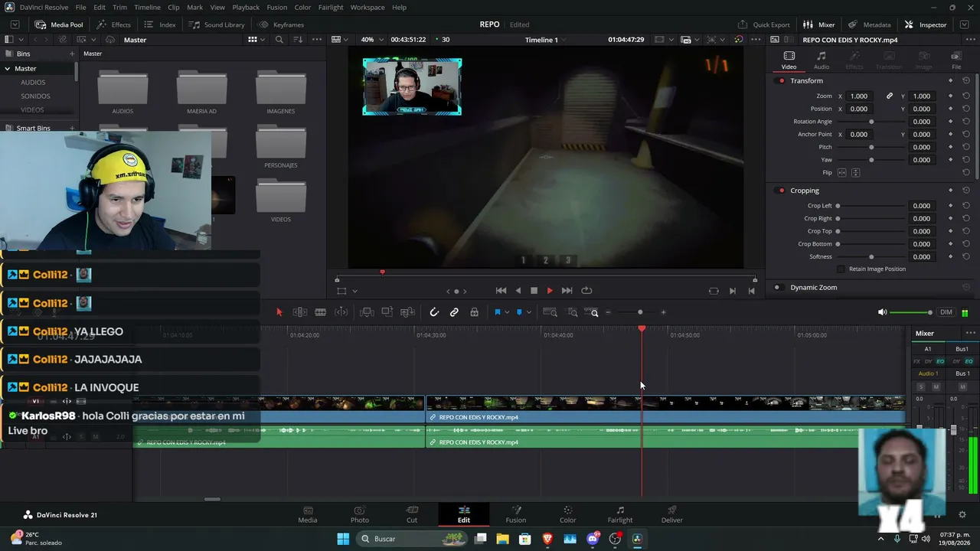Image resolution: width=980 pixels, height=551 pixels.
Task: Switch to the Deliver page
Action: [x=672, y=515]
